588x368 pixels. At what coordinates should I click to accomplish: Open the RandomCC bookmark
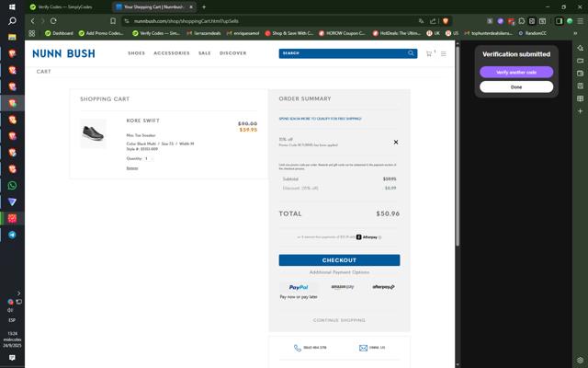pyautogui.click(x=533, y=33)
